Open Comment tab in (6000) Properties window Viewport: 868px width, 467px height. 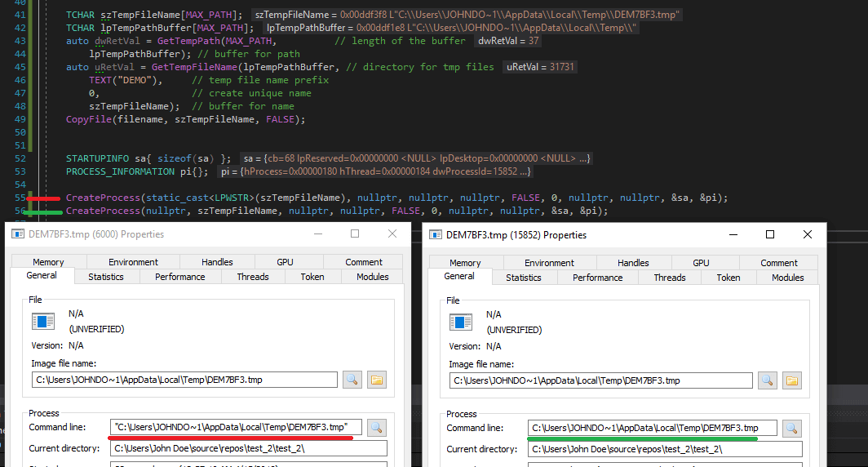click(x=364, y=262)
